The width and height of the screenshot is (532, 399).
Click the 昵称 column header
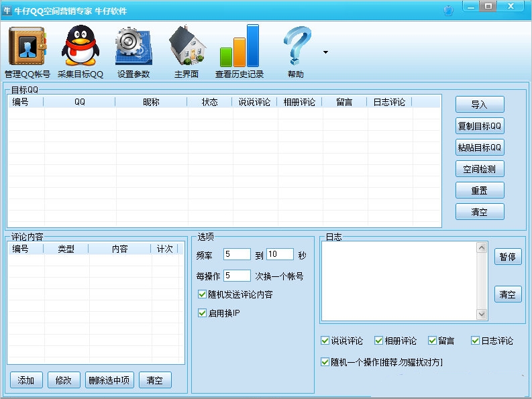coord(152,102)
